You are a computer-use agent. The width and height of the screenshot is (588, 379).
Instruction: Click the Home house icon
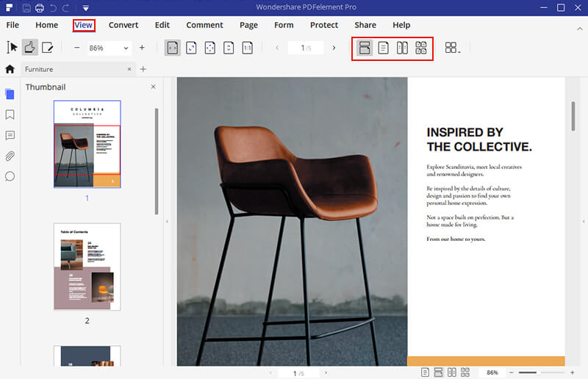pos(10,69)
